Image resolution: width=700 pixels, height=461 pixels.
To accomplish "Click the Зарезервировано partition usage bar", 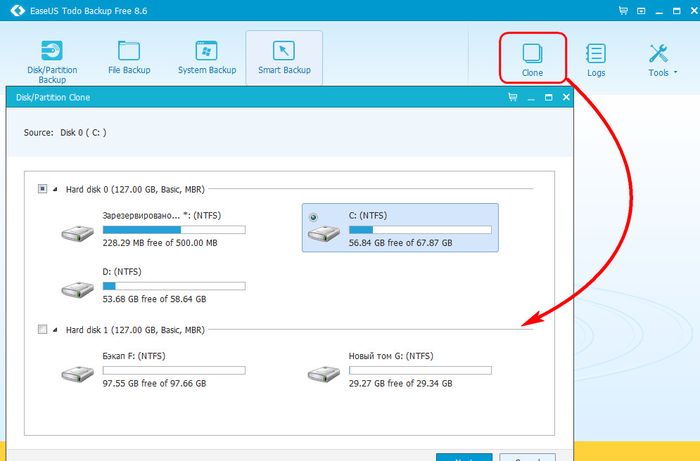I will (173, 229).
